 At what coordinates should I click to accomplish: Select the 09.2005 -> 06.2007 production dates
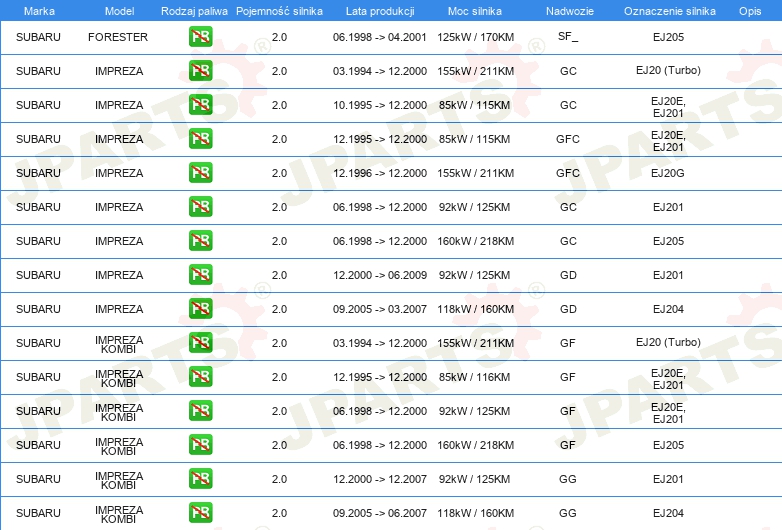(x=380, y=513)
